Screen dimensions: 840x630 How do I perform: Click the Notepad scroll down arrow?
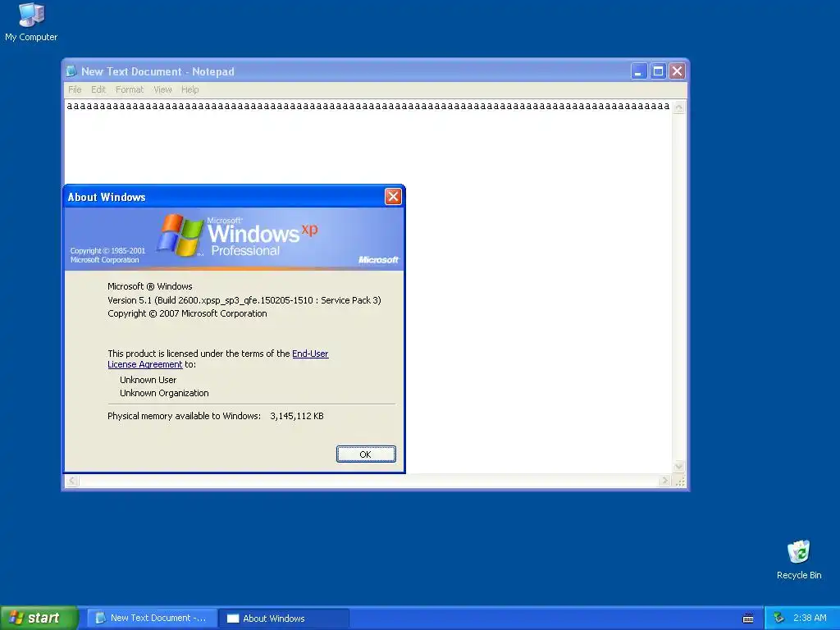(x=678, y=467)
